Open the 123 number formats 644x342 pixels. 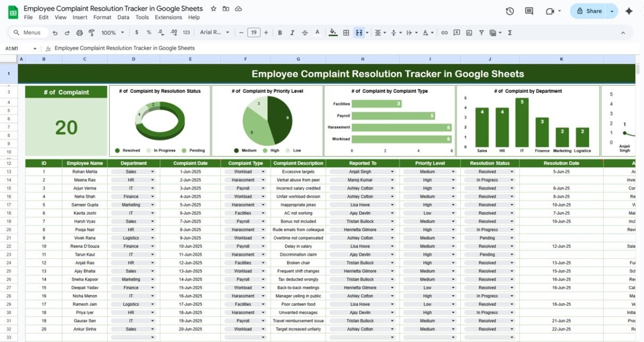tap(186, 32)
